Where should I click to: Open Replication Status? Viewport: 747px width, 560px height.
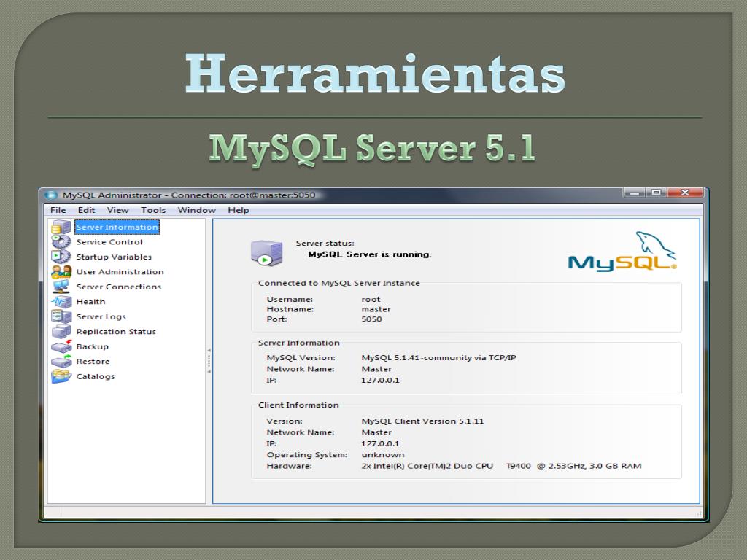[x=116, y=332]
